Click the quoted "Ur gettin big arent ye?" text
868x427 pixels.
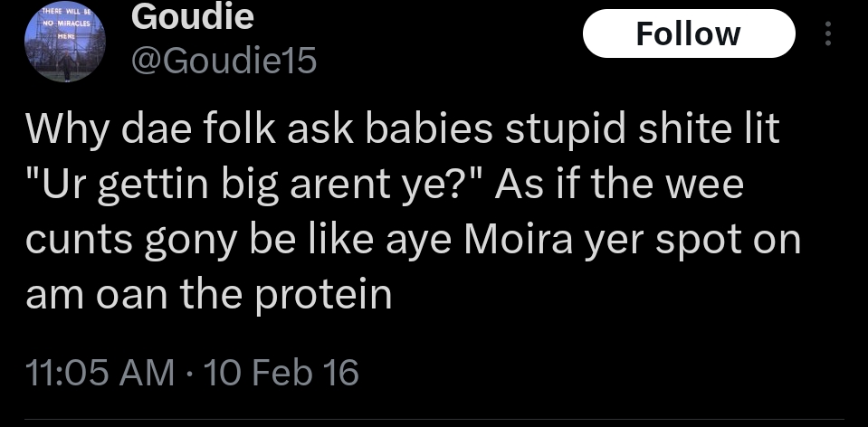(255, 186)
